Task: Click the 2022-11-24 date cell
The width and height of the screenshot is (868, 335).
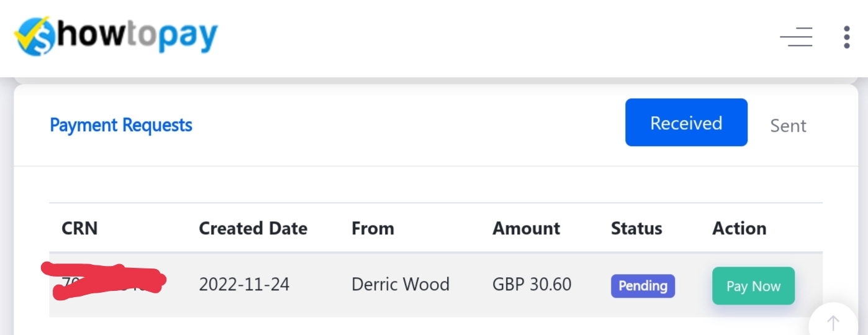Action: point(244,285)
